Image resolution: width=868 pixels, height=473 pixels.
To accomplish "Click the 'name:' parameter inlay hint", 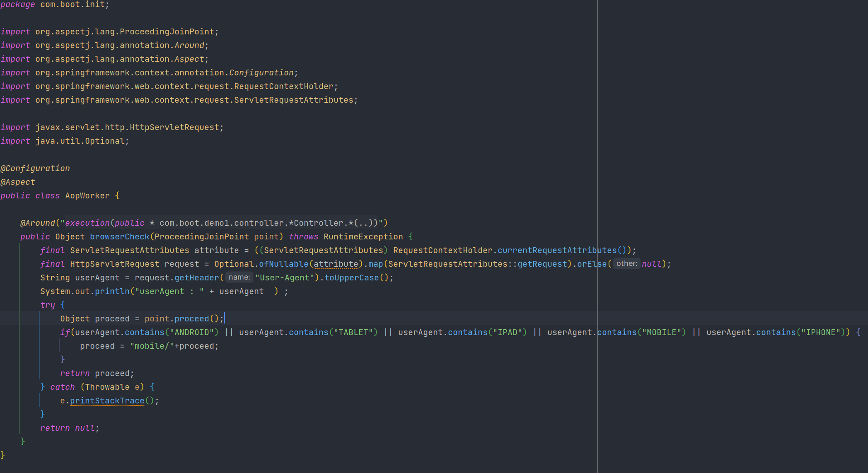I will point(239,277).
